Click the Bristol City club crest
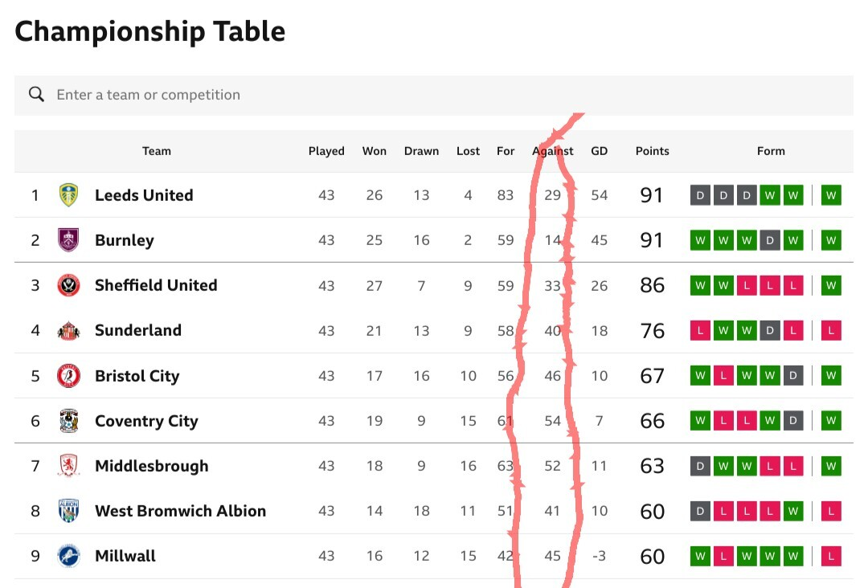The width and height of the screenshot is (868, 588). (x=68, y=376)
